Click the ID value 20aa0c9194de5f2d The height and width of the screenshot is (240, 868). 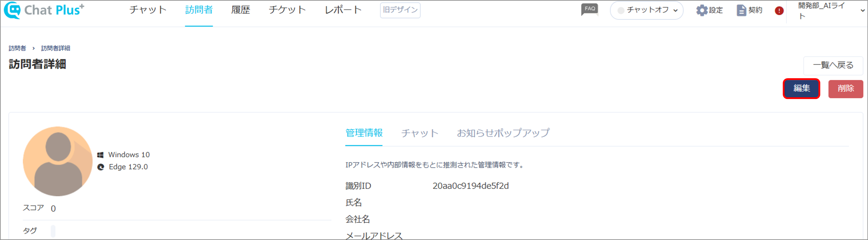[x=470, y=186]
